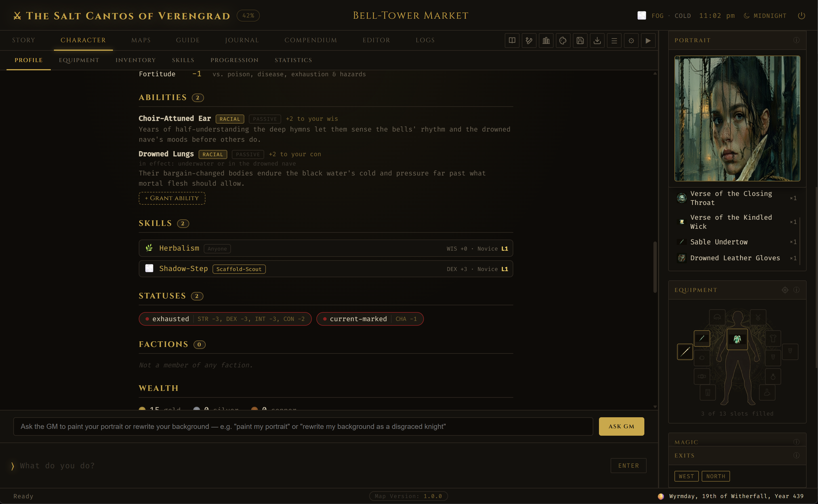Click the Ask GM button

[x=621, y=426]
